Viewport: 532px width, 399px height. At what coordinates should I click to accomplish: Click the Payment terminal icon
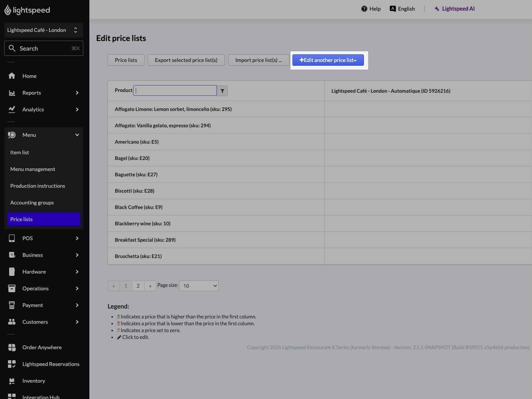click(x=12, y=305)
